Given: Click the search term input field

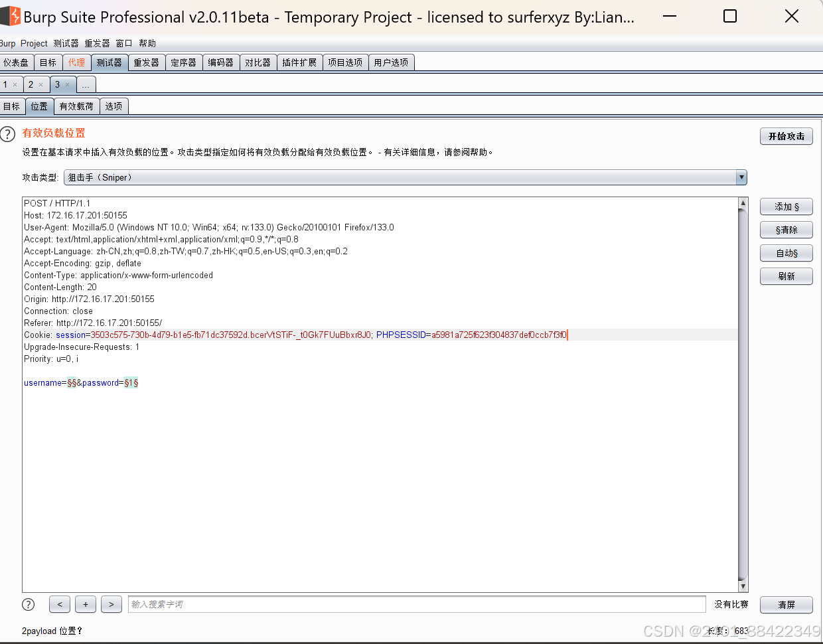Looking at the screenshot, I should pos(417,604).
